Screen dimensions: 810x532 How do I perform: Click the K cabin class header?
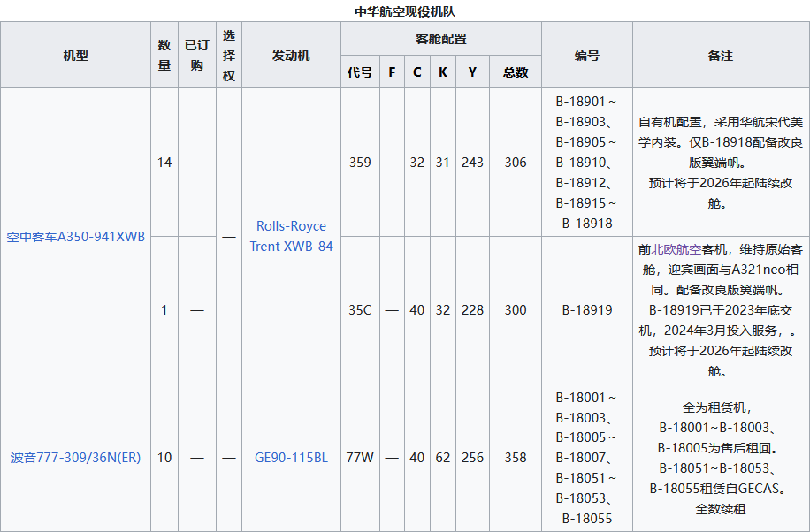[x=443, y=72]
